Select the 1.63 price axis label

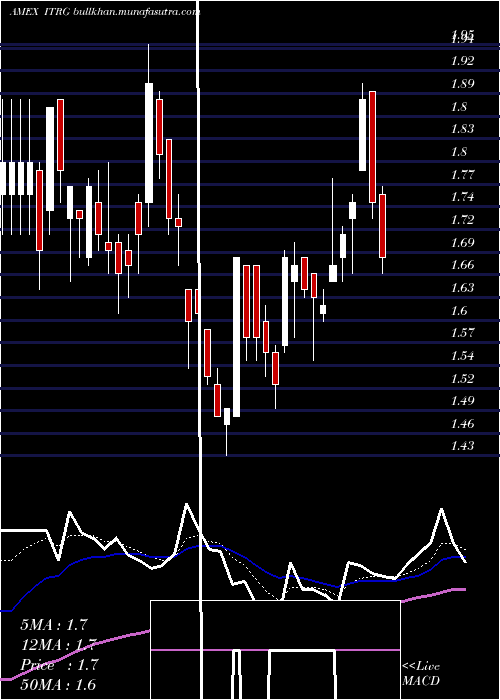[462, 288]
